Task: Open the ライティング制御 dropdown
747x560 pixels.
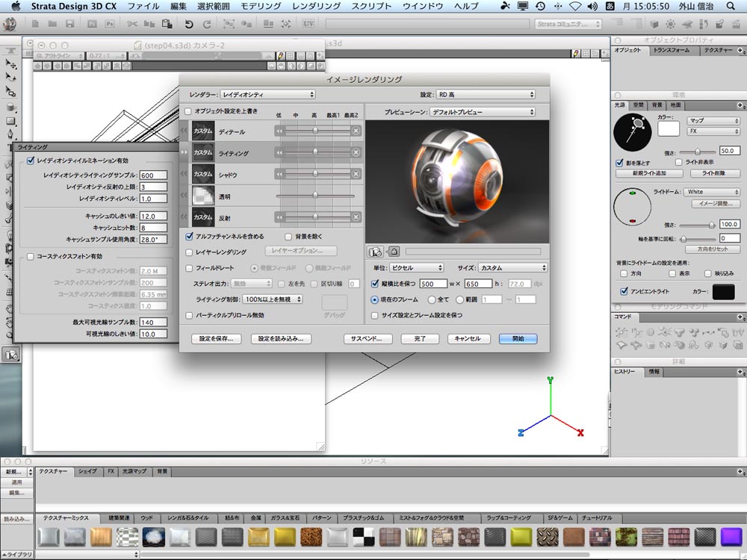Action: click(273, 299)
